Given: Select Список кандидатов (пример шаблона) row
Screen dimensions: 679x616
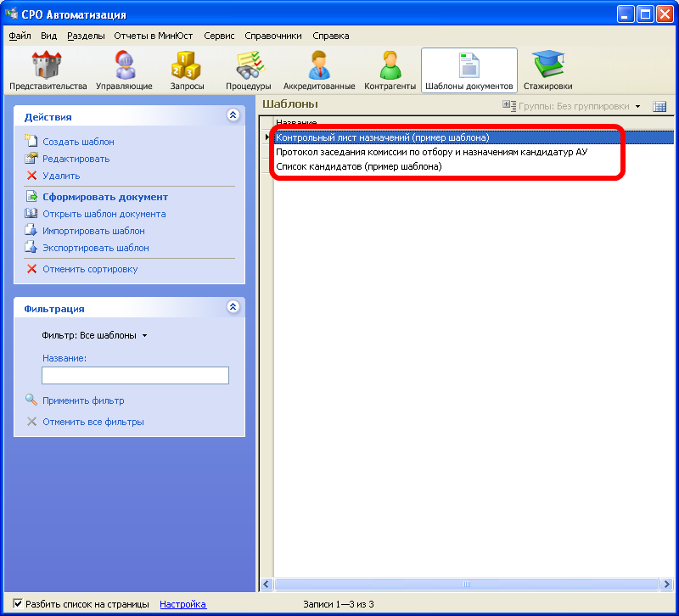Looking at the screenshot, I should click(359, 167).
